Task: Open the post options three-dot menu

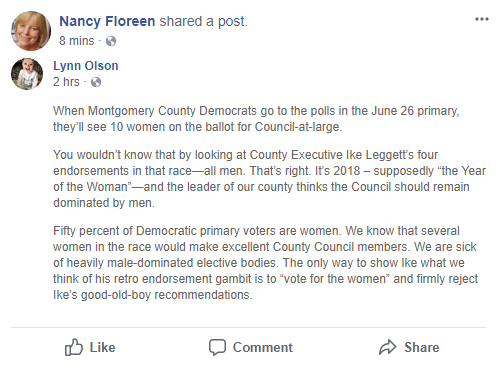Action: (x=482, y=19)
